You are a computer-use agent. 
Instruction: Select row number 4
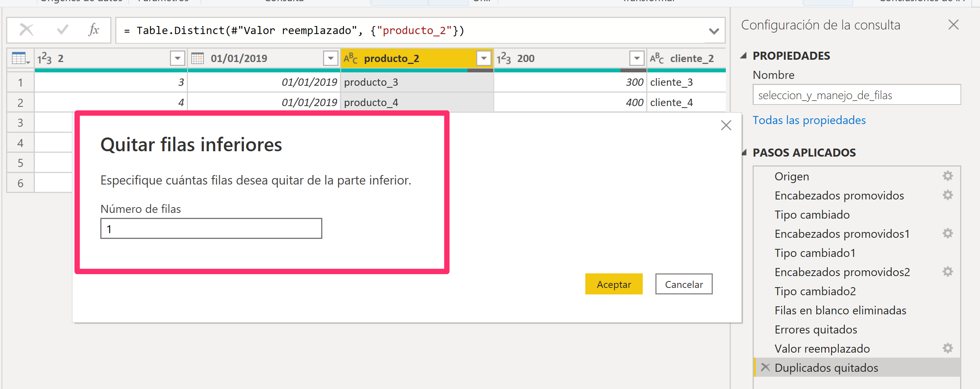pos(20,143)
